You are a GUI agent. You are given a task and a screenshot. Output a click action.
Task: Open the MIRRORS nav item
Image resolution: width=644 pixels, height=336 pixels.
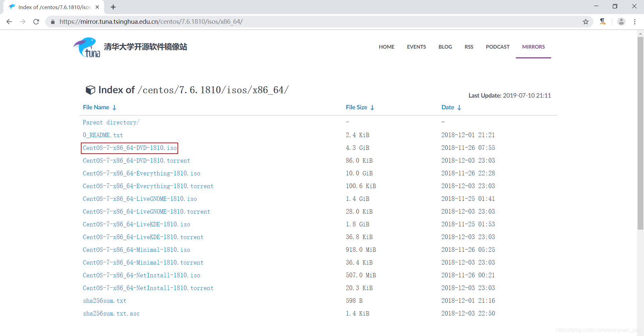[x=533, y=47]
